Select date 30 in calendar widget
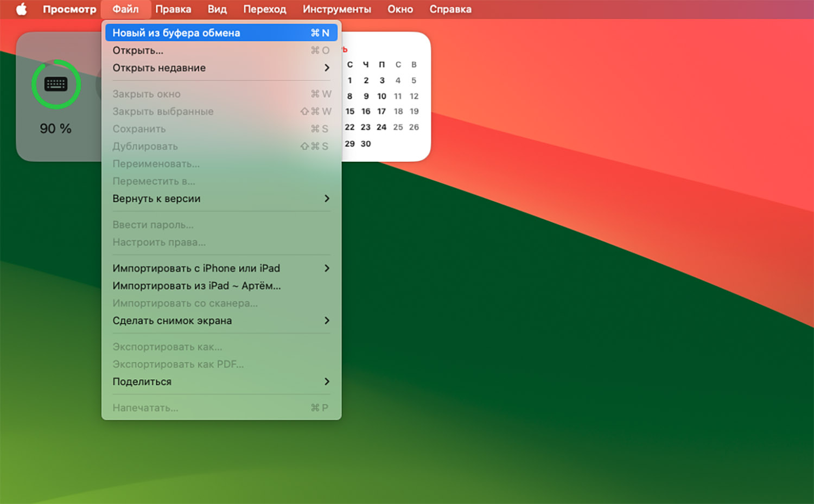 (366, 144)
